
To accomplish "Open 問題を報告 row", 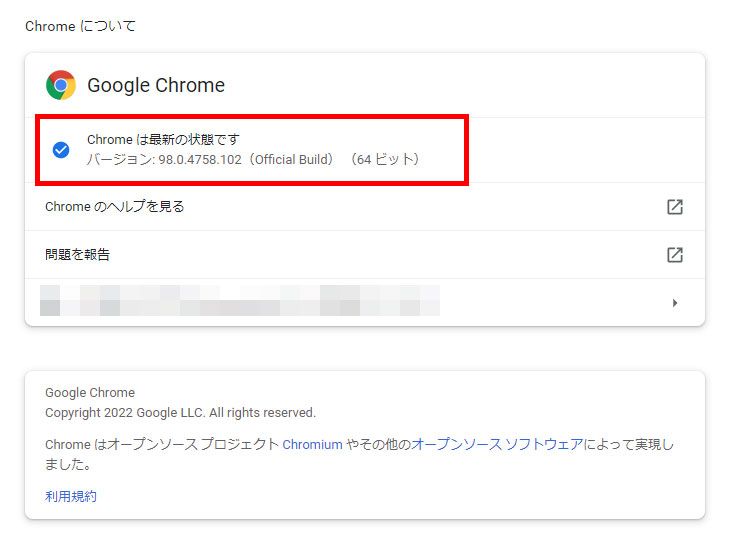I will [x=365, y=254].
